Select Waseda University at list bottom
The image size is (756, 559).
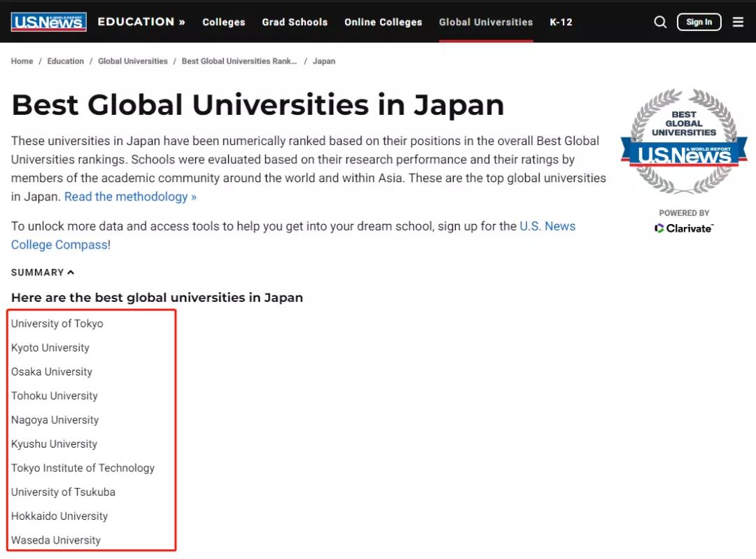56,540
